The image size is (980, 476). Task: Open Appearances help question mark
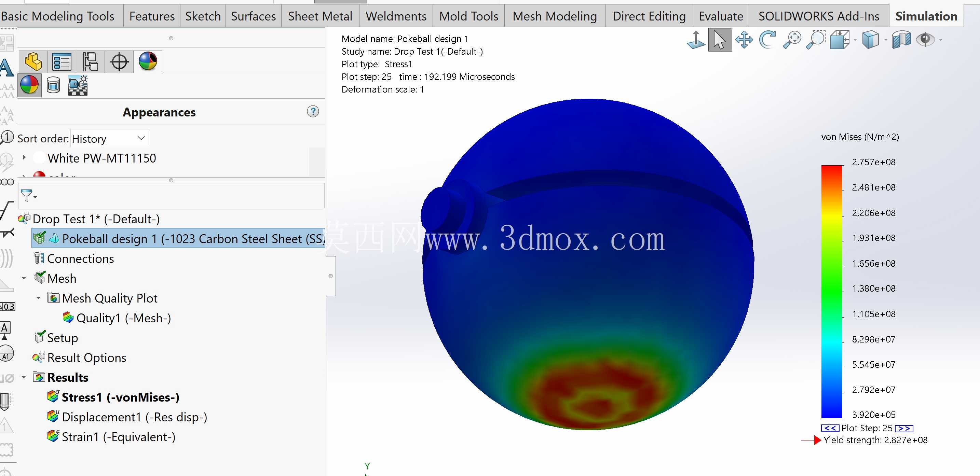(x=313, y=111)
